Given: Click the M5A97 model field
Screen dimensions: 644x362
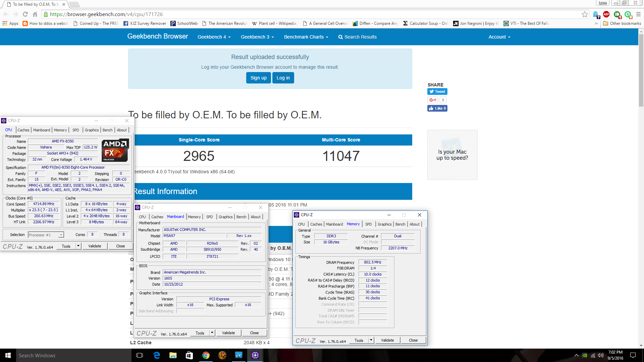Looking at the screenshot, I should (194, 236).
